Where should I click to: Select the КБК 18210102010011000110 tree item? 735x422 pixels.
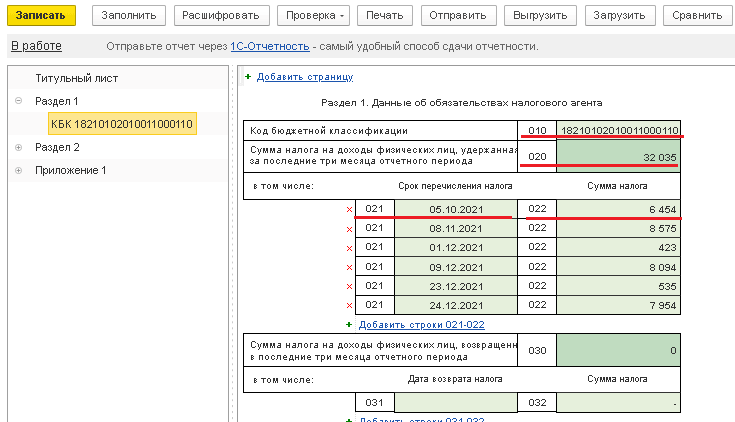click(122, 124)
